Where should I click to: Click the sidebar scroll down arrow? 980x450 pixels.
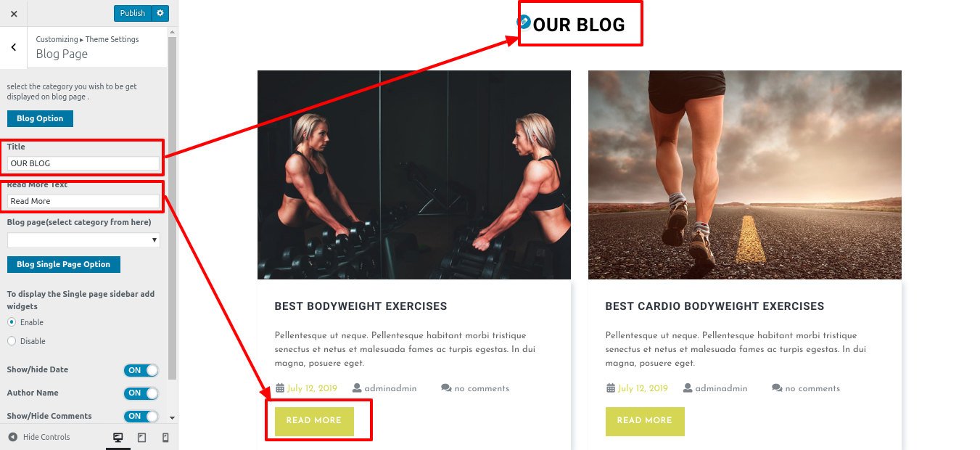point(172,418)
